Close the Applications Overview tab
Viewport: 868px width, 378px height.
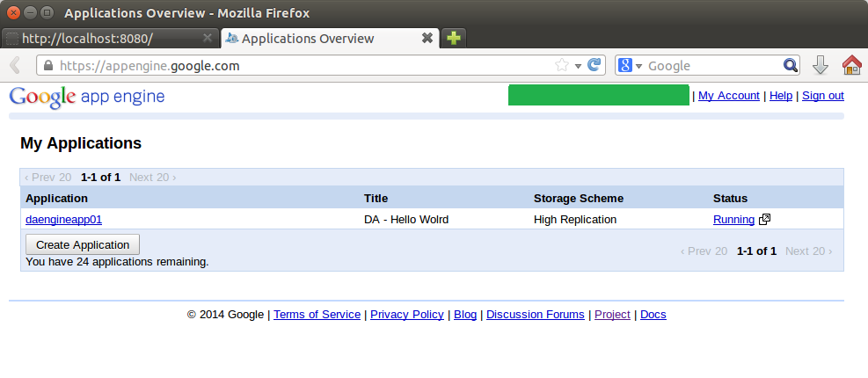pyautogui.click(x=427, y=39)
